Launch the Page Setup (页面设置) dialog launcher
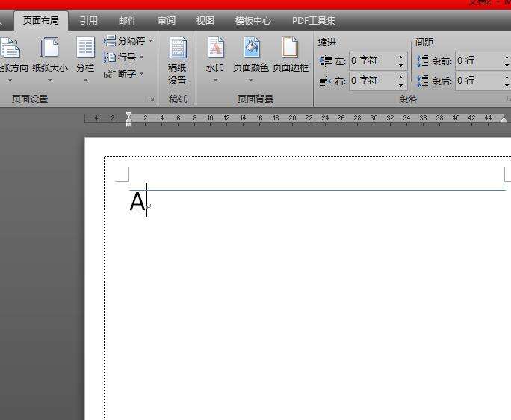This screenshot has height=420, width=511. [152, 99]
